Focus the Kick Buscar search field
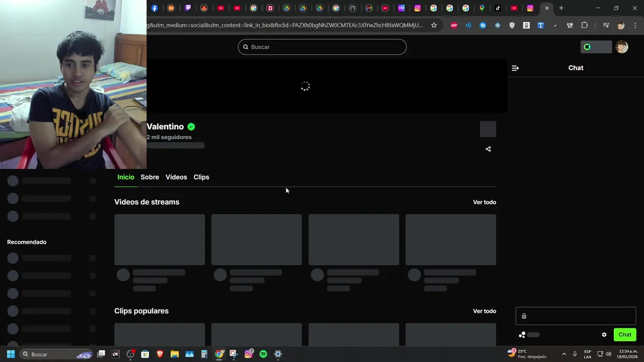This screenshot has width=644, height=362. pyautogui.click(x=322, y=47)
